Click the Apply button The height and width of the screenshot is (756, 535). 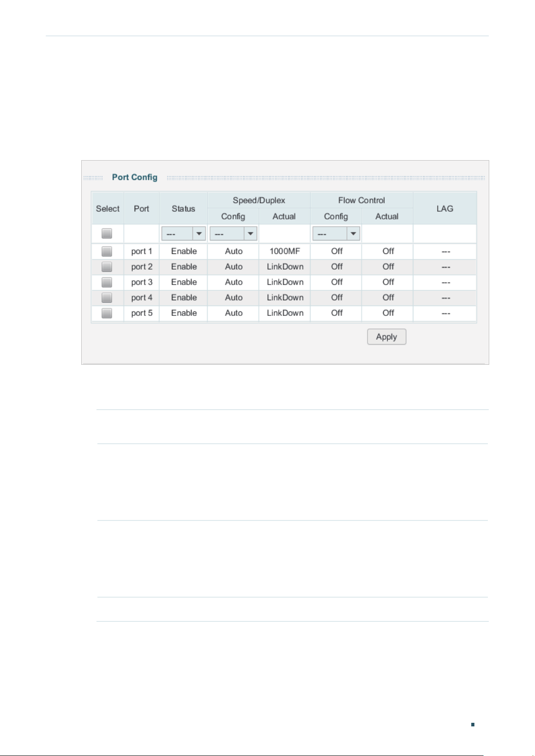(386, 337)
